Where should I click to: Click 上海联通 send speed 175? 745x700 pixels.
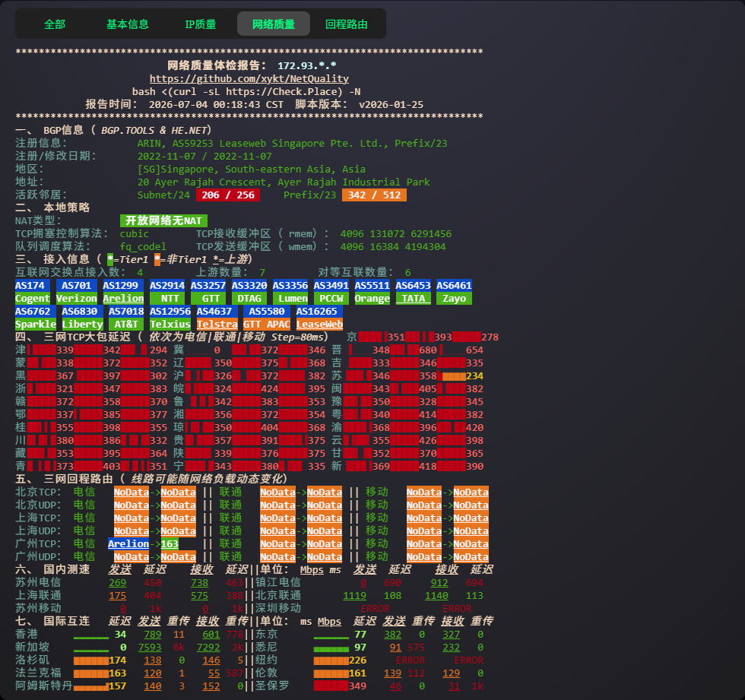point(117,596)
